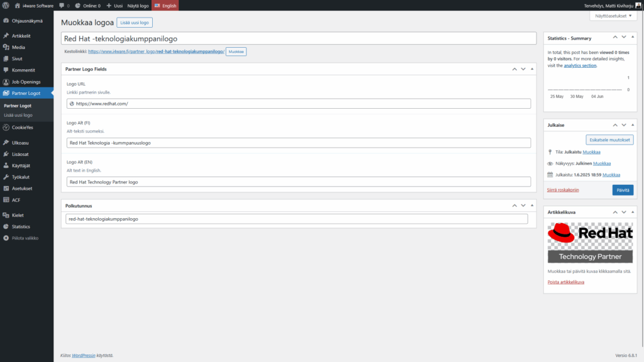Move Partner Logo Fields panel up
Image resolution: width=644 pixels, height=362 pixels.
514,69
